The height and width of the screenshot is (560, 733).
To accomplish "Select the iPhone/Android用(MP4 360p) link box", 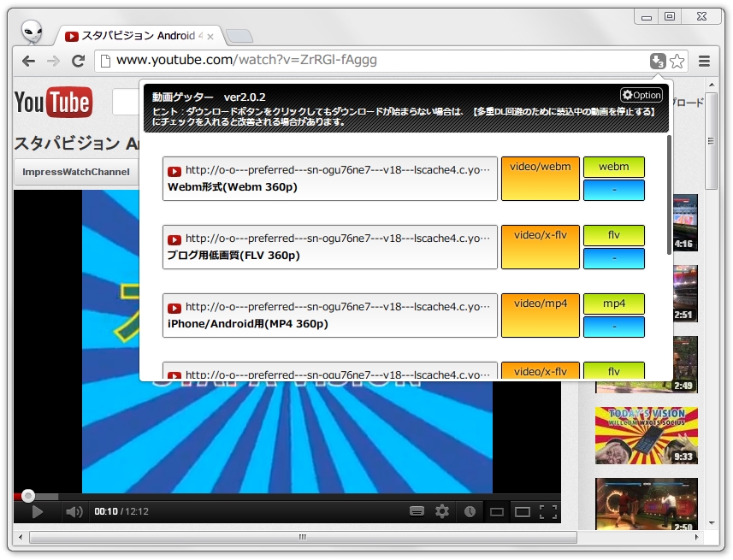I will [x=329, y=315].
